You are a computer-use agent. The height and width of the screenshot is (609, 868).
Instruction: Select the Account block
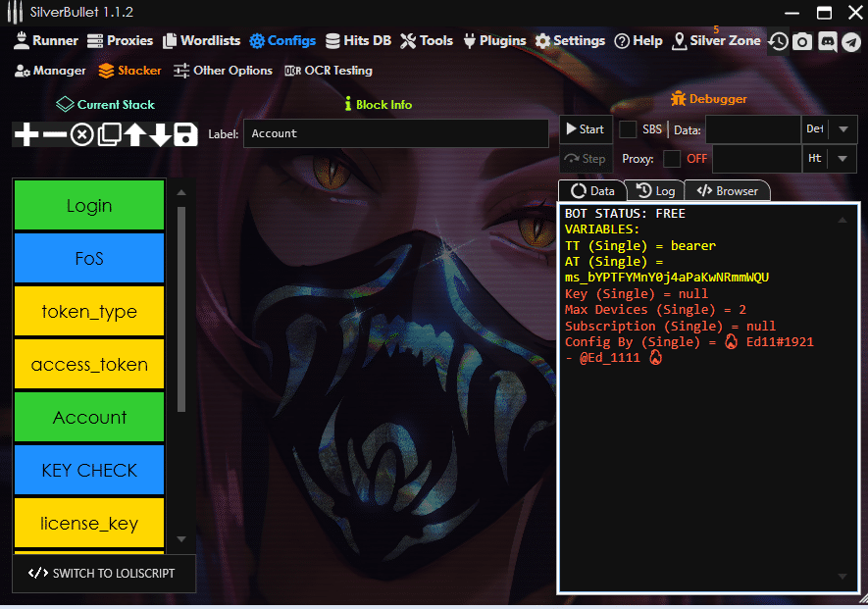click(x=89, y=417)
